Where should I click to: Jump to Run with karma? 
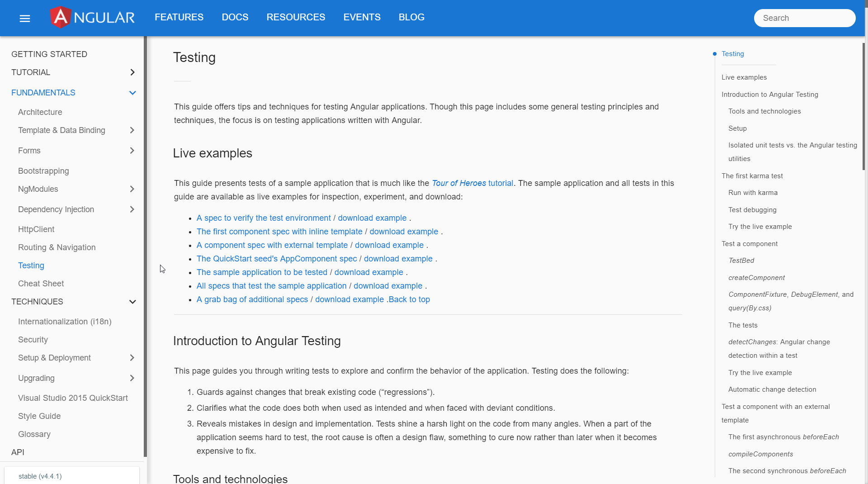(753, 193)
